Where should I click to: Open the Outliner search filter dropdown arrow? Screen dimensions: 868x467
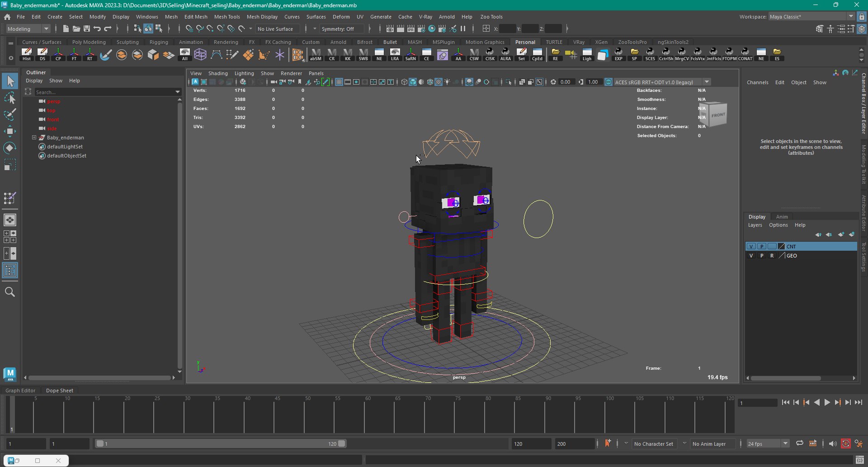coord(178,92)
